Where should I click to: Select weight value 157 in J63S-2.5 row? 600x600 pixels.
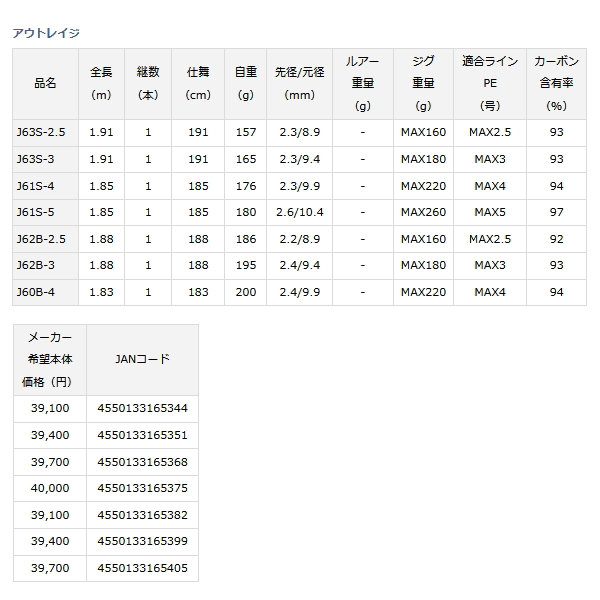(x=246, y=132)
